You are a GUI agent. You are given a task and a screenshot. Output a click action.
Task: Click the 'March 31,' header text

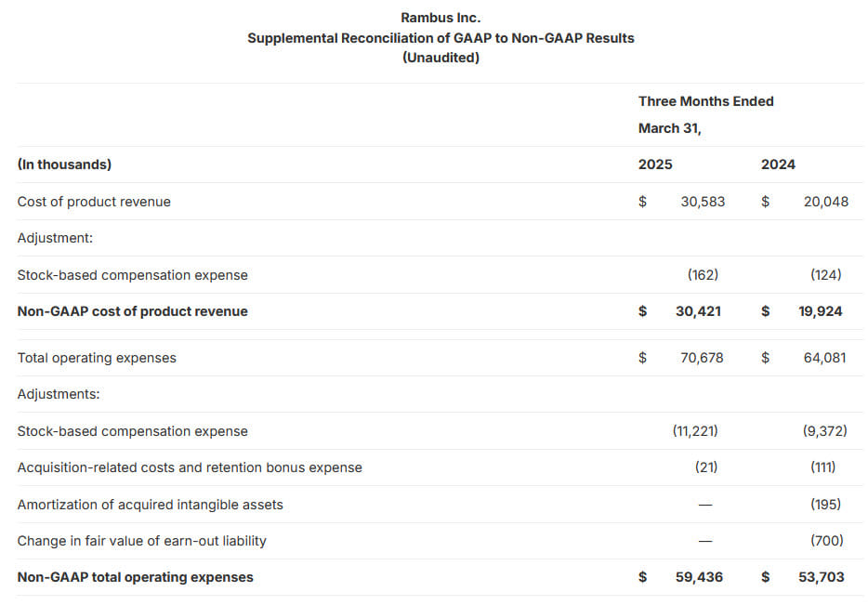(670, 128)
